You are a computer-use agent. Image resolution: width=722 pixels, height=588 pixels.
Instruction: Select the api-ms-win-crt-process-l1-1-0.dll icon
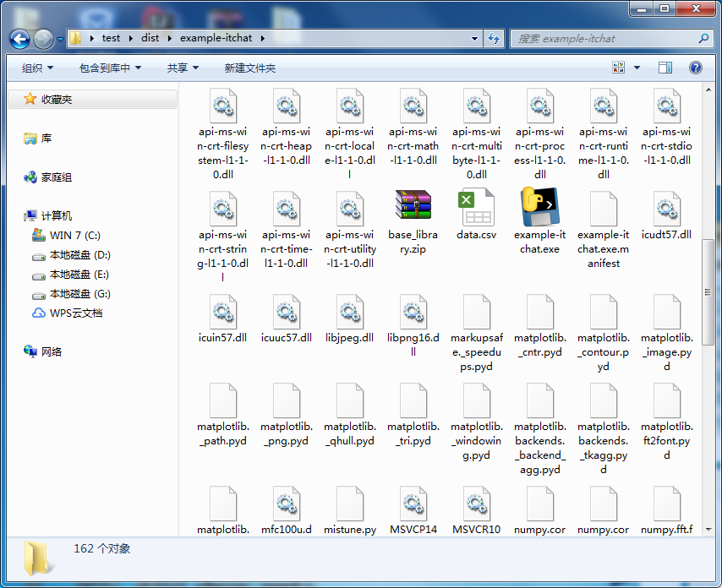click(x=539, y=106)
